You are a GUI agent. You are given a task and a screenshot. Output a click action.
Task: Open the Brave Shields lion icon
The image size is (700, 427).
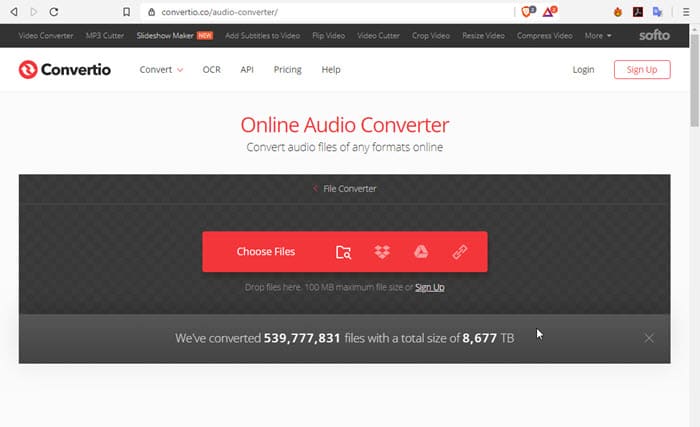pyautogui.click(x=528, y=12)
